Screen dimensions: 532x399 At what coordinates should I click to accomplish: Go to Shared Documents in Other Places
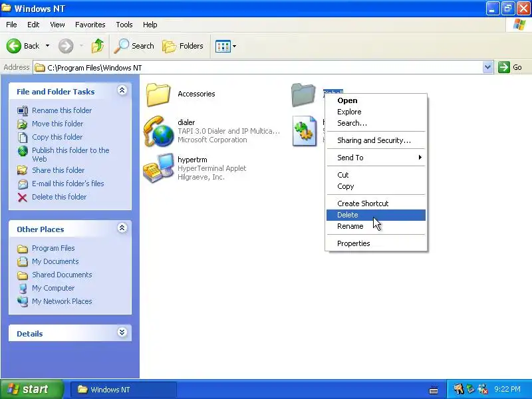click(62, 275)
